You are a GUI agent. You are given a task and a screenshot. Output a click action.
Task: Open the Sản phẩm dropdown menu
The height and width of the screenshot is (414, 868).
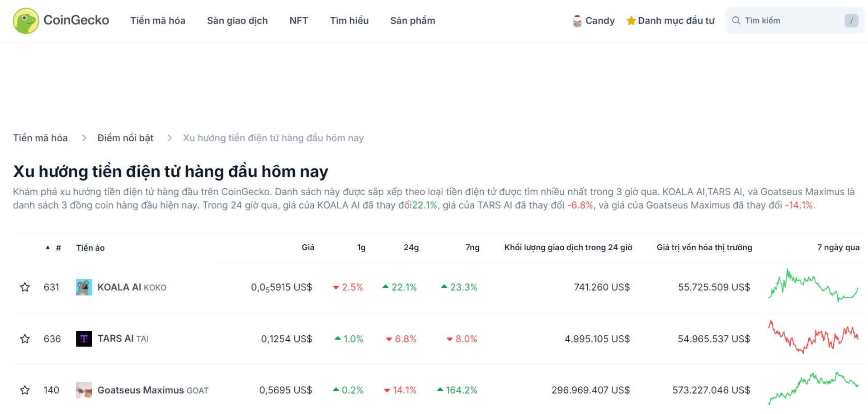[413, 20]
